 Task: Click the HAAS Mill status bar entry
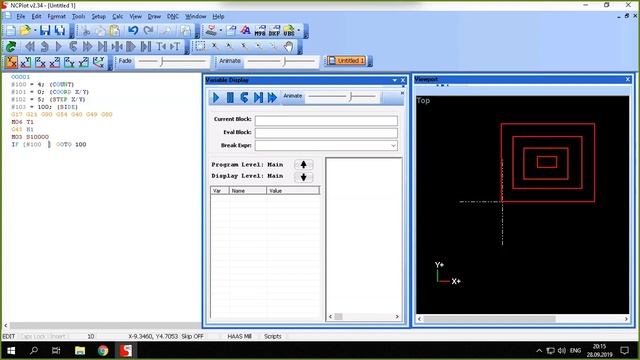[x=239, y=336]
